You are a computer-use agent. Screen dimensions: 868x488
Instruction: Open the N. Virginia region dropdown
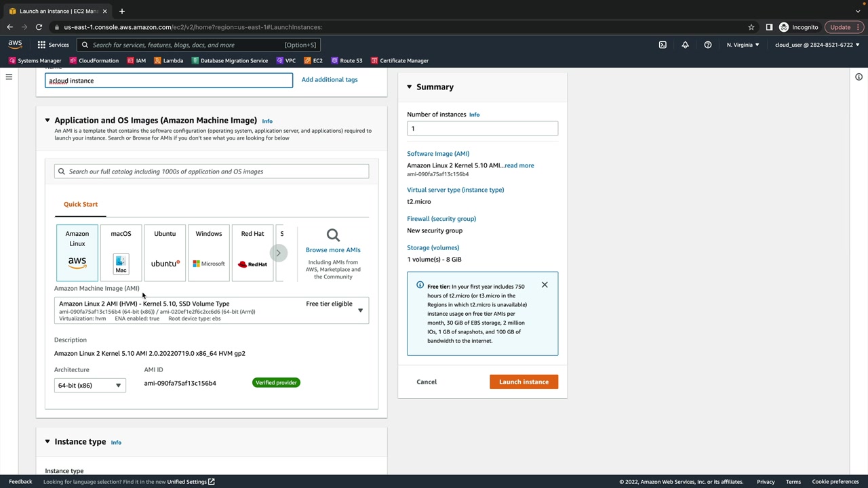743,45
